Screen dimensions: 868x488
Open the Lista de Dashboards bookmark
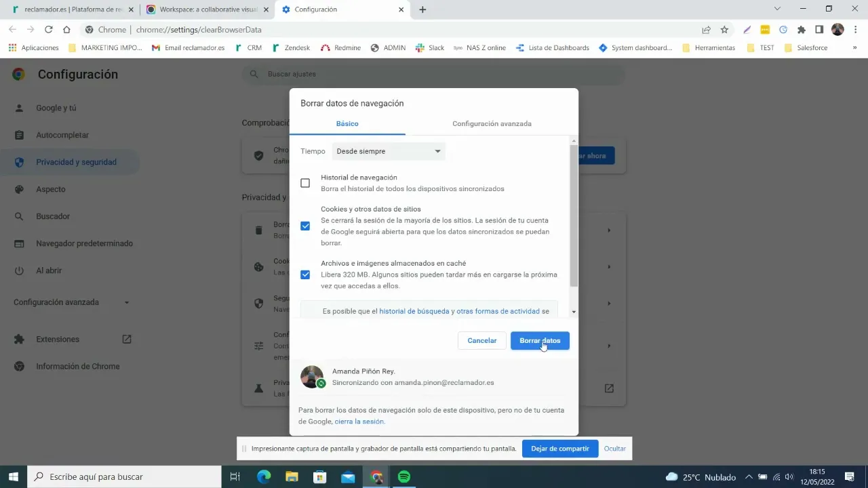(x=553, y=48)
